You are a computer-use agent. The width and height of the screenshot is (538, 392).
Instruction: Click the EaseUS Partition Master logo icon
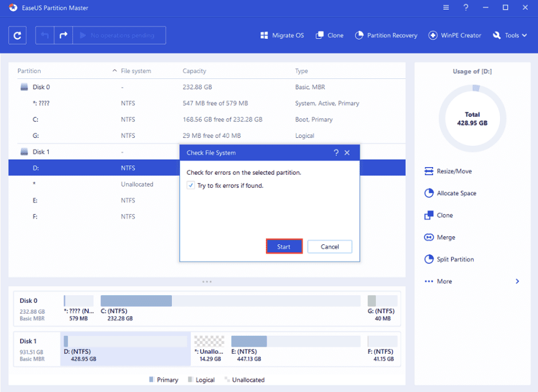point(13,7)
